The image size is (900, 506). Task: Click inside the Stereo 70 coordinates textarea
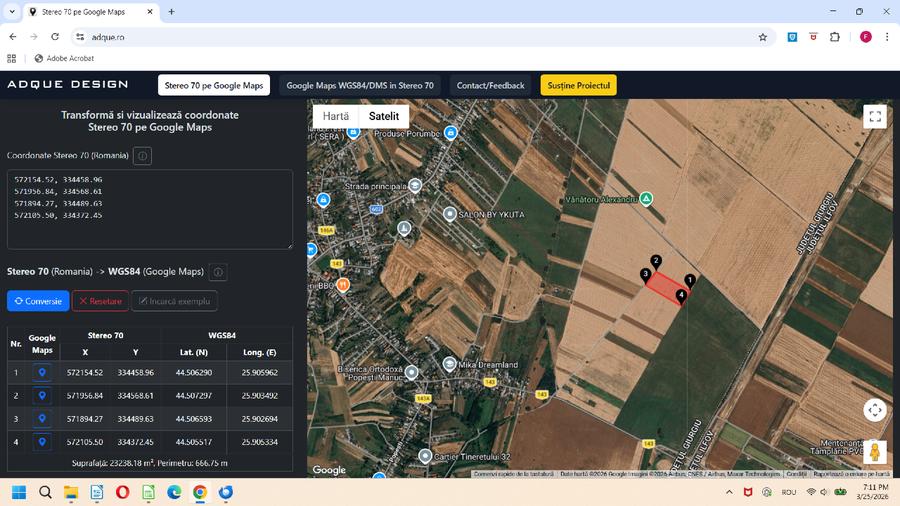[x=150, y=209]
